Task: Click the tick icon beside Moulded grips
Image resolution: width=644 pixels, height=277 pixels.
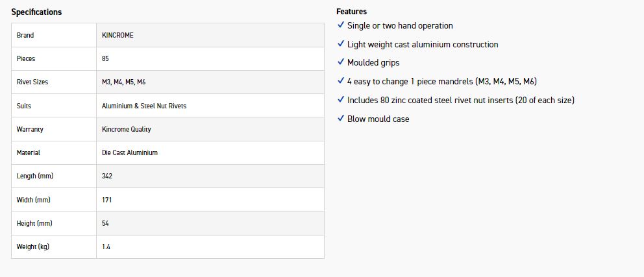Action: pos(341,63)
